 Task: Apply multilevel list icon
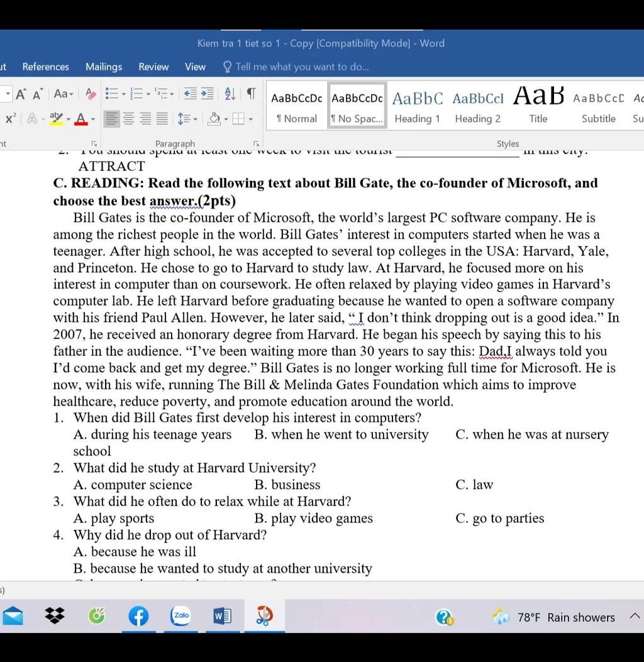(x=161, y=93)
